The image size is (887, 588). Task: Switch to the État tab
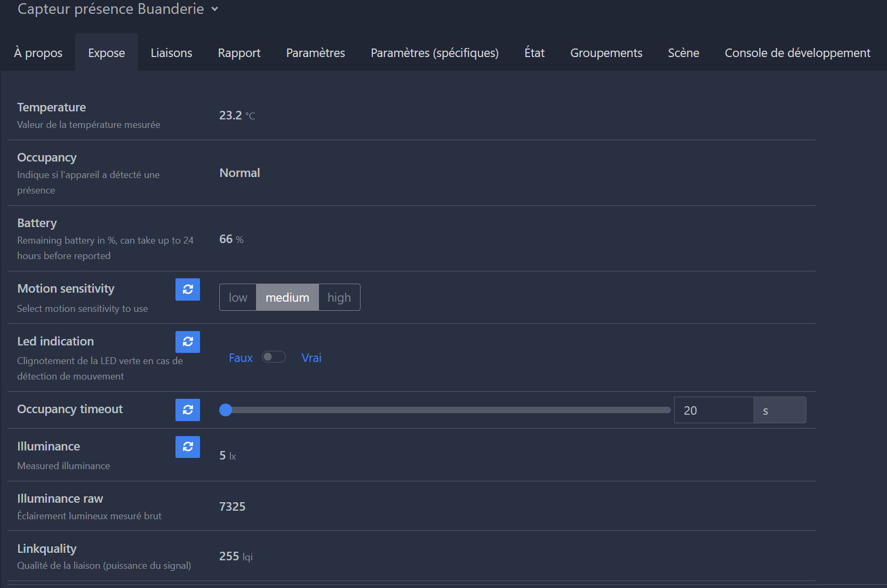[534, 53]
